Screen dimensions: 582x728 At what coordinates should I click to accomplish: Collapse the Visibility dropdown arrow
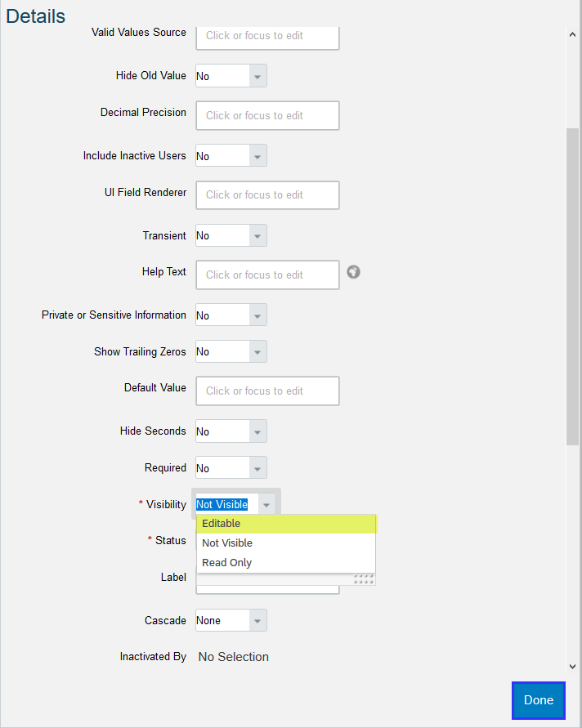click(266, 504)
